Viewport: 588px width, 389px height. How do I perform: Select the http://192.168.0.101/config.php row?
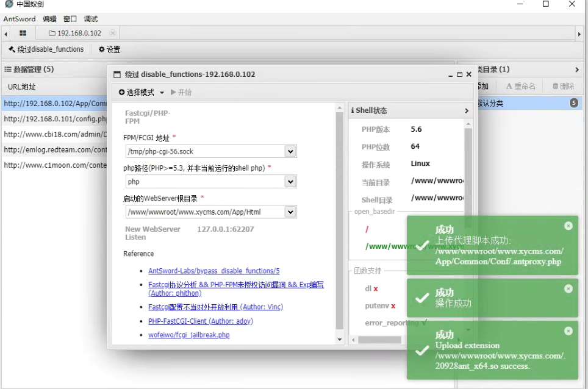(x=55, y=119)
